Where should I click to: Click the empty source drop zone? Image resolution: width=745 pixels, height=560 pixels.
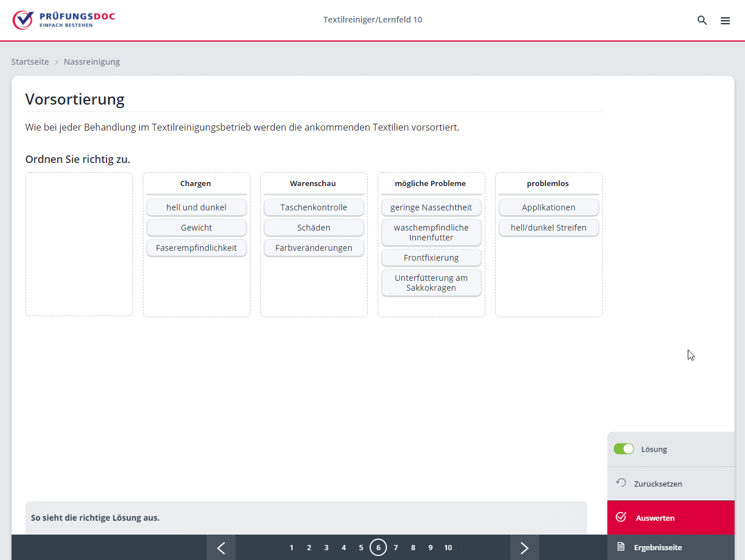79,244
